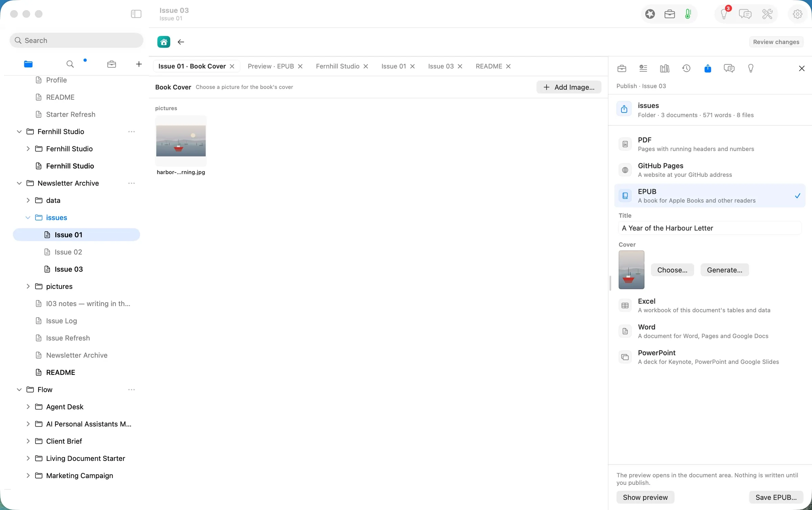Expand the pictures folder in the sidebar

(28, 286)
